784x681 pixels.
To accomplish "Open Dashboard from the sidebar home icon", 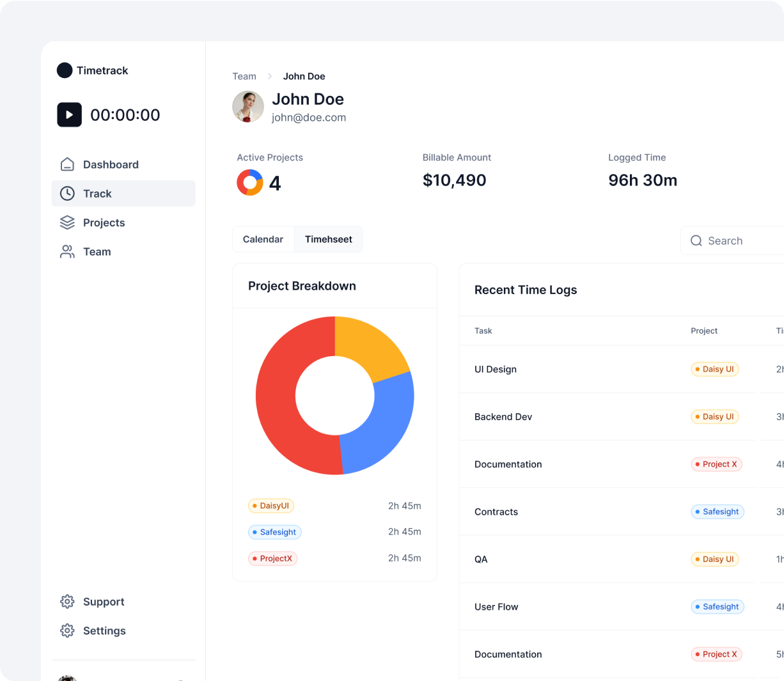I will click(x=67, y=164).
